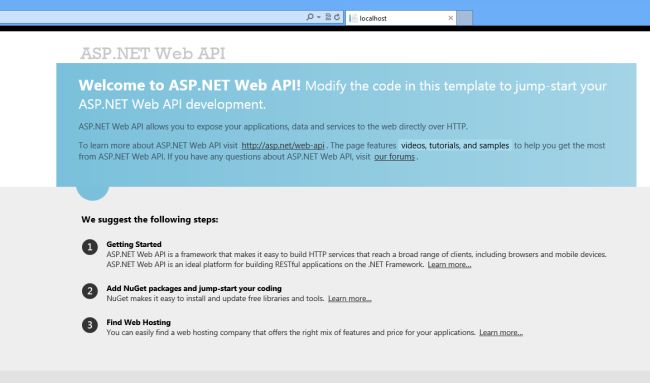Screen dimensions: 650x383
Task: Click the compatibility view icon
Action: click(328, 17)
